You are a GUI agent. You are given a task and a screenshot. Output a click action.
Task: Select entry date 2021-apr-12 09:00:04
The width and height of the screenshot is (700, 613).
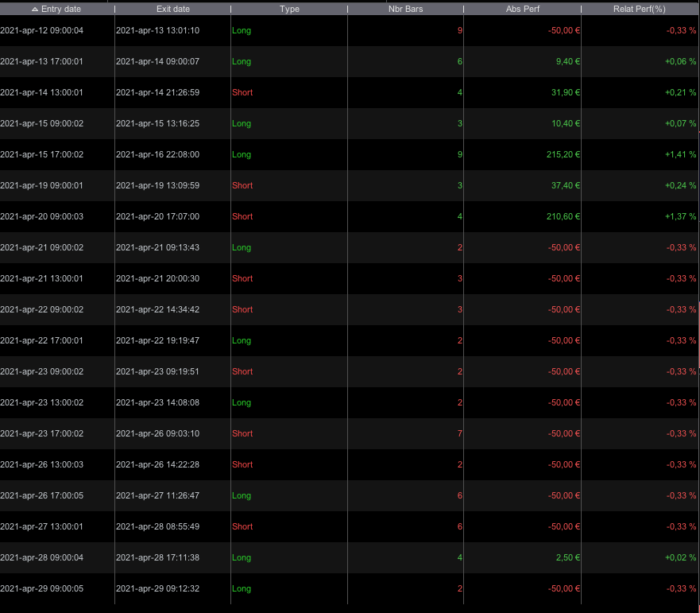point(41,30)
